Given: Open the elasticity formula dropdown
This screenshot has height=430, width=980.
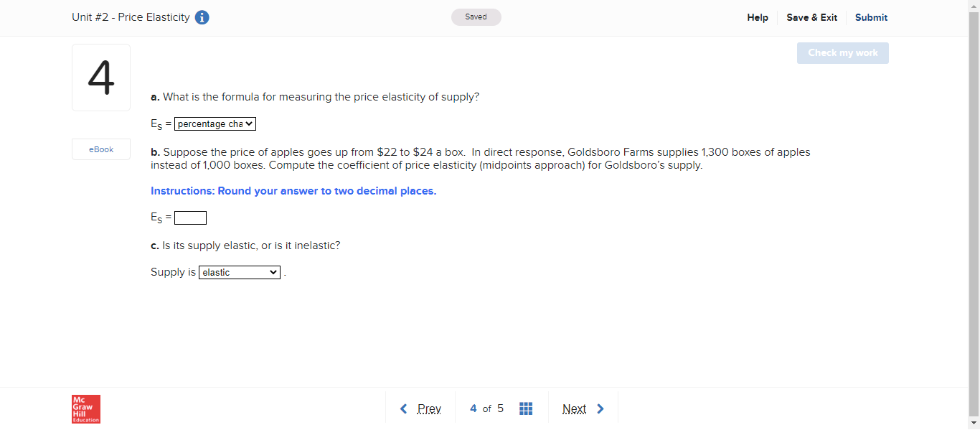Looking at the screenshot, I should tap(215, 123).
